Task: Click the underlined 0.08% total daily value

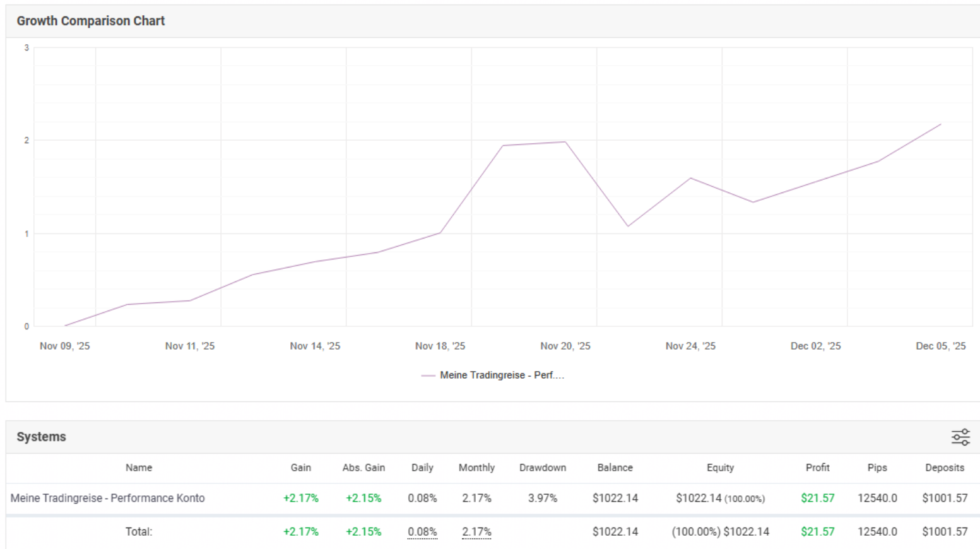Action: click(x=422, y=532)
